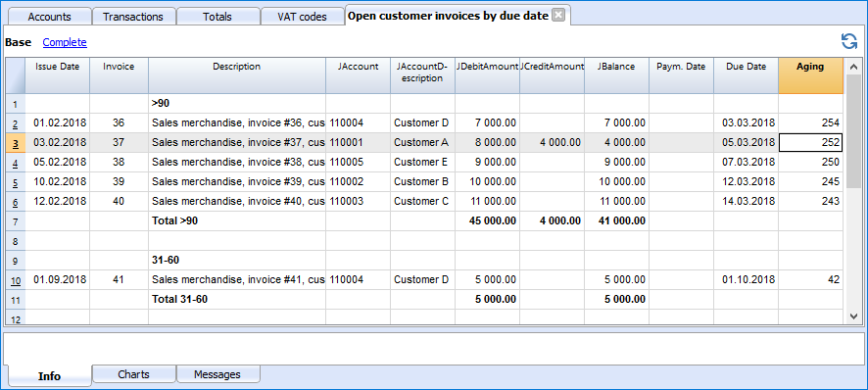Close the Open customer invoices tab
This screenshot has height=390, width=868.
pos(558,16)
